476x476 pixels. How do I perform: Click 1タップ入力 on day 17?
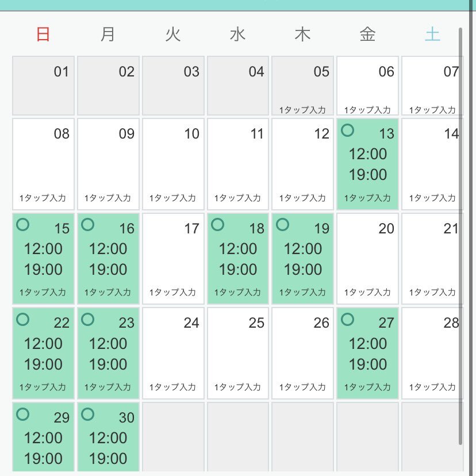click(172, 293)
